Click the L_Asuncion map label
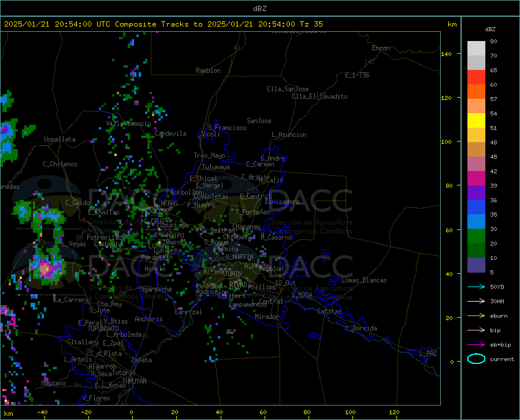 [x=289, y=135]
